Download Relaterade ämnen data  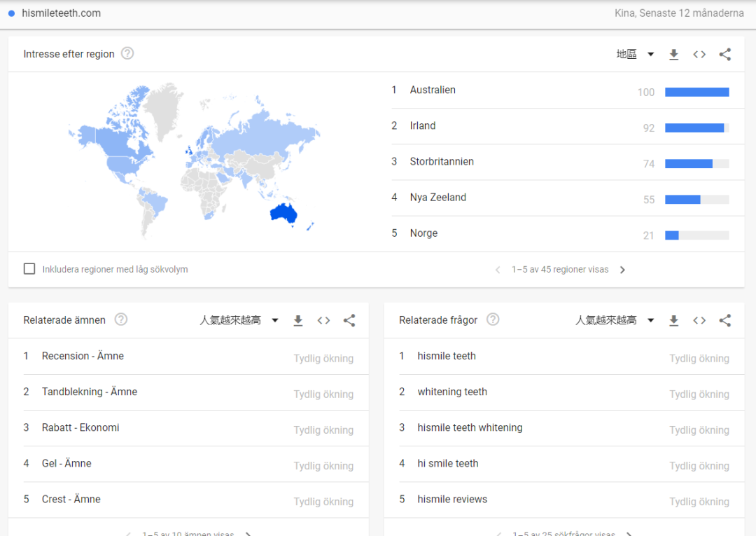pos(298,320)
